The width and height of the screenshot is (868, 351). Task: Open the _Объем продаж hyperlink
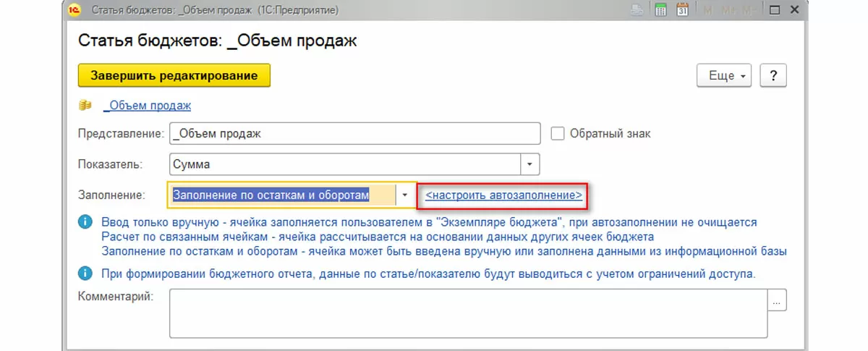(148, 106)
